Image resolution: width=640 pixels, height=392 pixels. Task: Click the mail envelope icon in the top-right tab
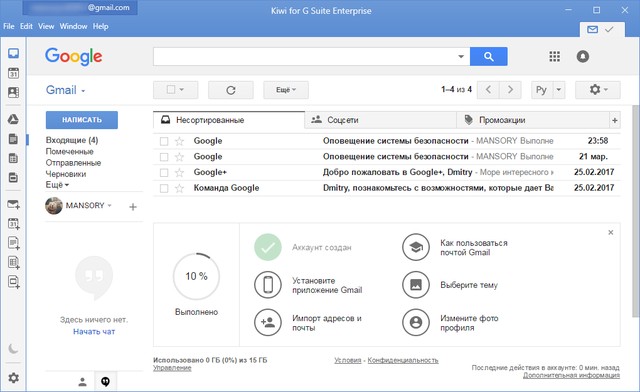point(593,29)
